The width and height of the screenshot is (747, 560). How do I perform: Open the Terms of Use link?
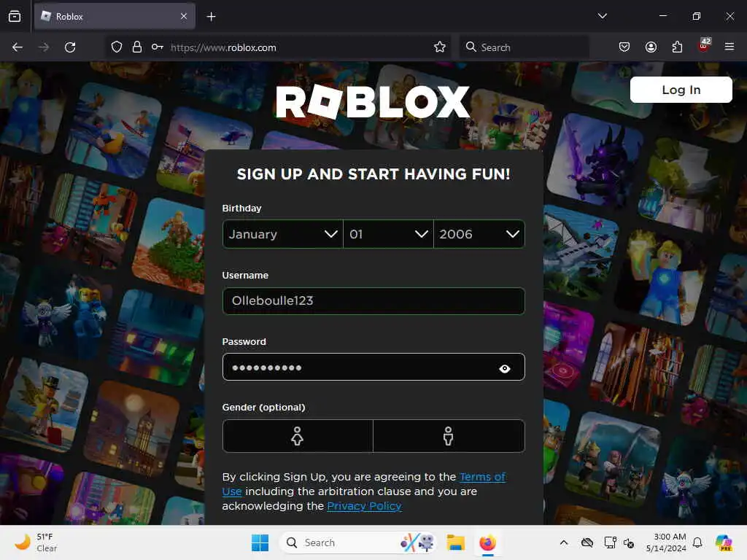pos(482,477)
